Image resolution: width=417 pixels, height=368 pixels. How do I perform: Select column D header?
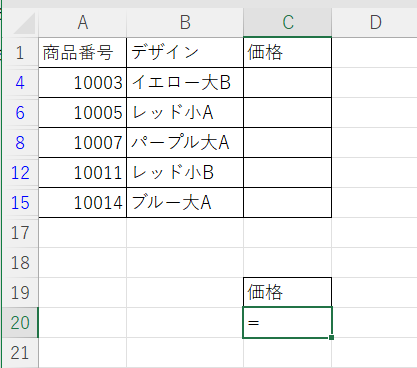pos(375,23)
